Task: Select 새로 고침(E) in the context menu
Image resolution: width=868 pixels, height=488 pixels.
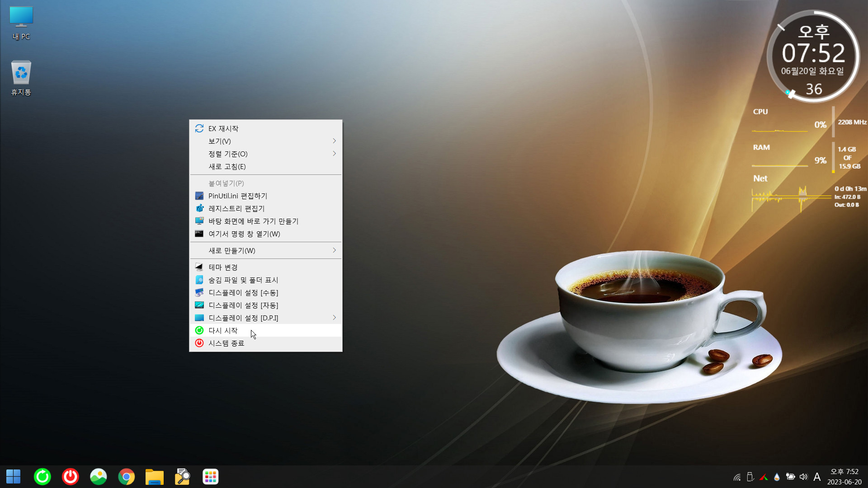Action: (265, 166)
